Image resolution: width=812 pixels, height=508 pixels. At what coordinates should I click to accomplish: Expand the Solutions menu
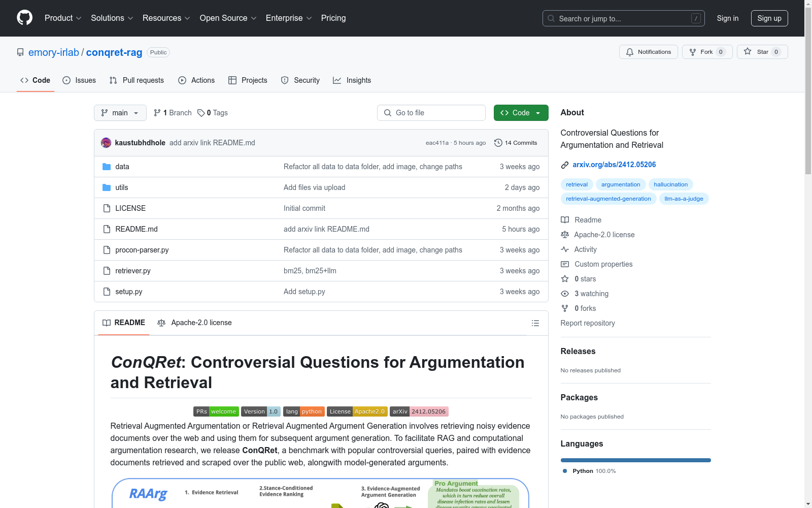pyautogui.click(x=112, y=18)
